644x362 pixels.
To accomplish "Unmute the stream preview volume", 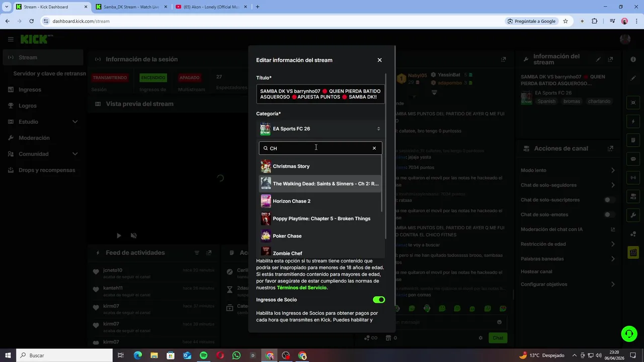I will (133, 235).
